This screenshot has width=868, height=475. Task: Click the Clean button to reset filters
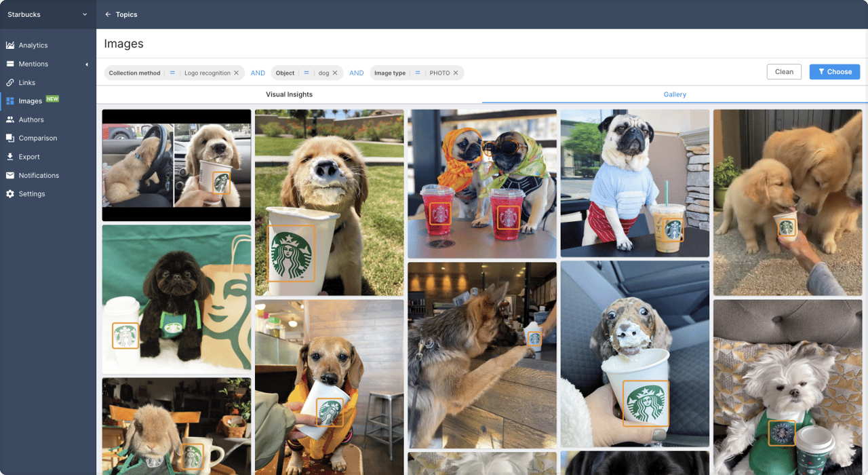tap(784, 71)
